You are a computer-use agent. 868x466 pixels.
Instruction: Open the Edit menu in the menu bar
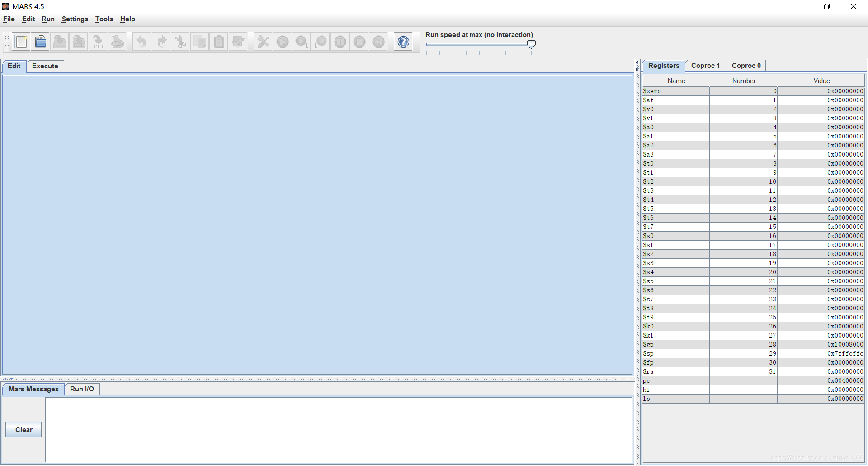[28, 19]
